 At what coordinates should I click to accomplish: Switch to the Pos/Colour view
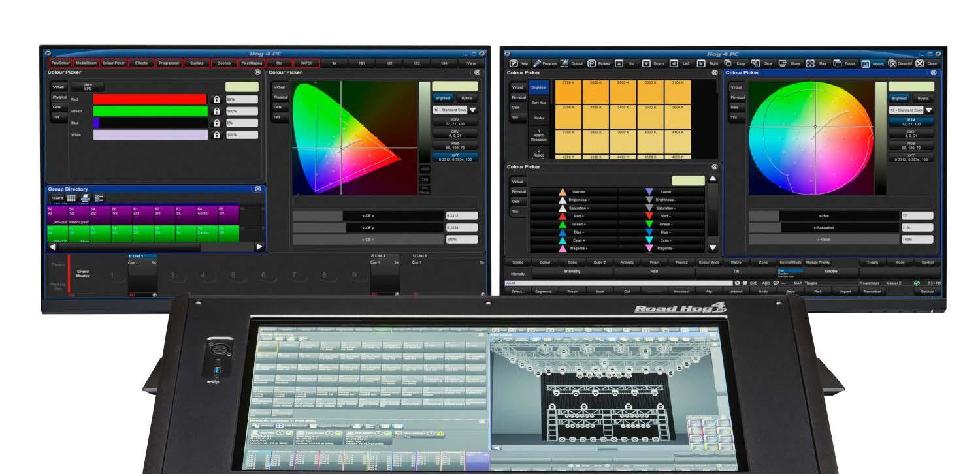coord(61,63)
